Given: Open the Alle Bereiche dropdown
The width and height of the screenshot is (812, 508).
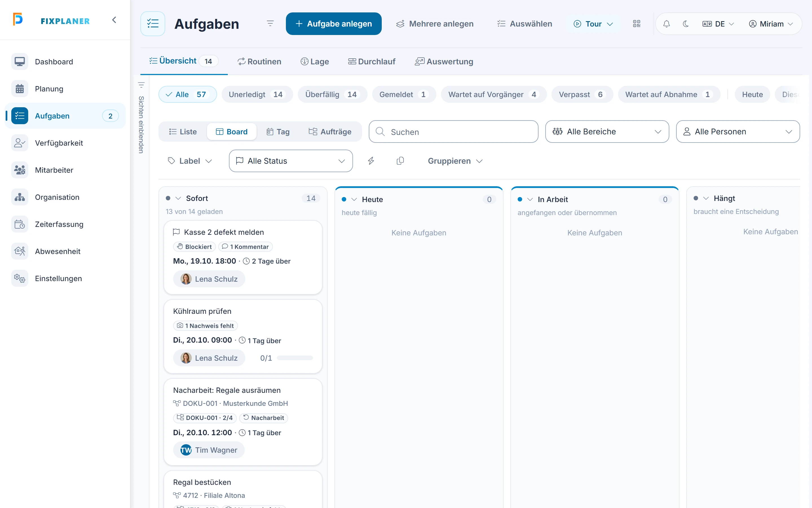Looking at the screenshot, I should coord(607,132).
